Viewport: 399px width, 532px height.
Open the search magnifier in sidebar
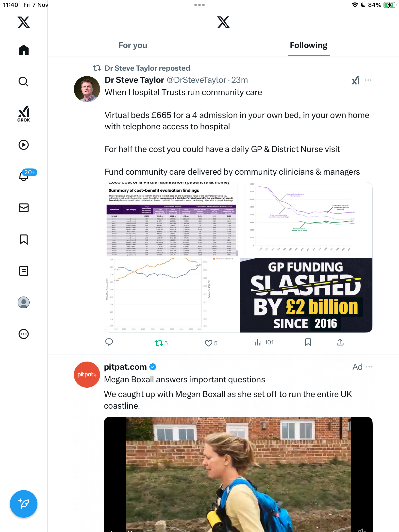click(x=24, y=82)
